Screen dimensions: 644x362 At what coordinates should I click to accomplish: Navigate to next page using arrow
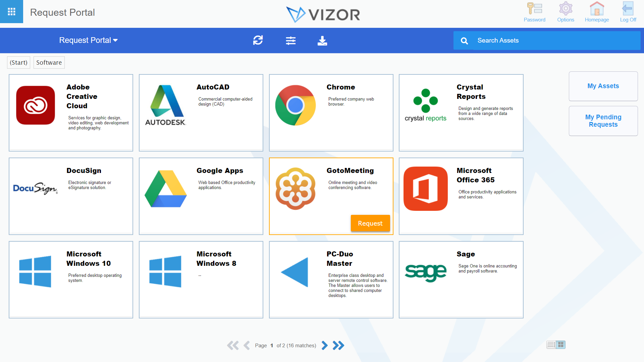tap(326, 345)
